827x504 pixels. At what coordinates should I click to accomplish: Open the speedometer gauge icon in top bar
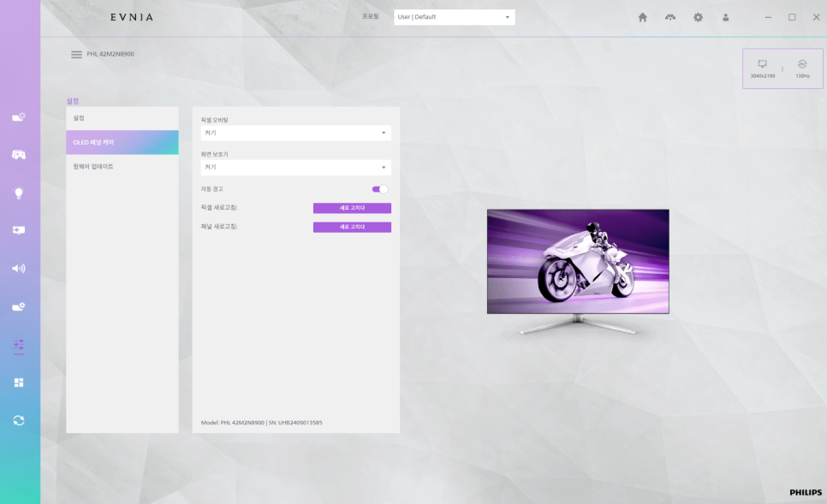coord(670,17)
